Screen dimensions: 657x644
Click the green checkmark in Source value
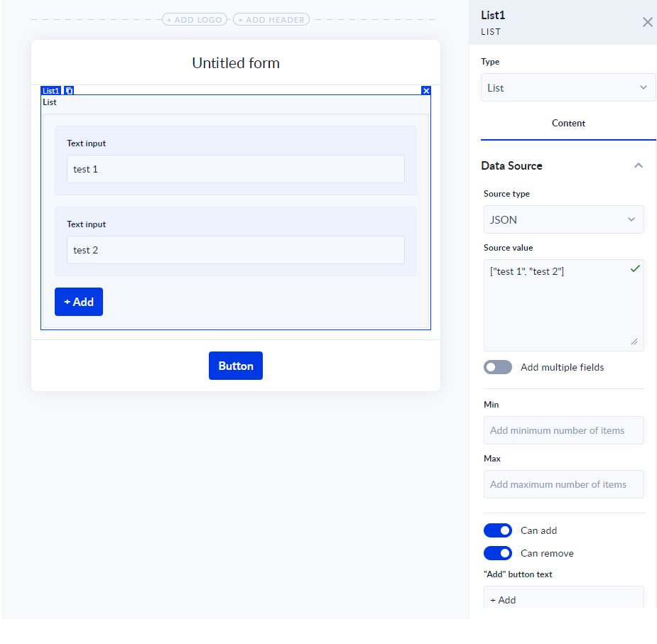coord(635,268)
